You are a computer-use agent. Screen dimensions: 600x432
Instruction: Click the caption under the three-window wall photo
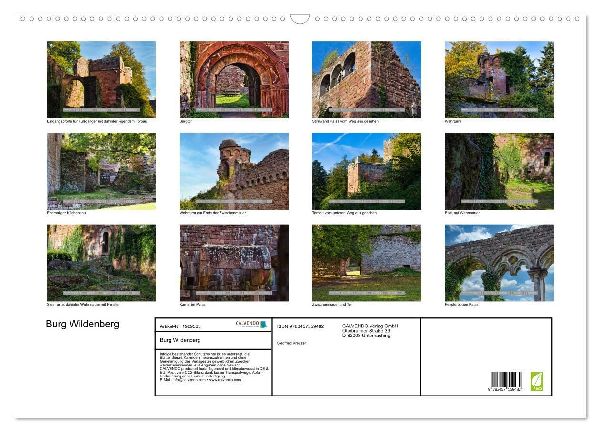tap(345, 121)
